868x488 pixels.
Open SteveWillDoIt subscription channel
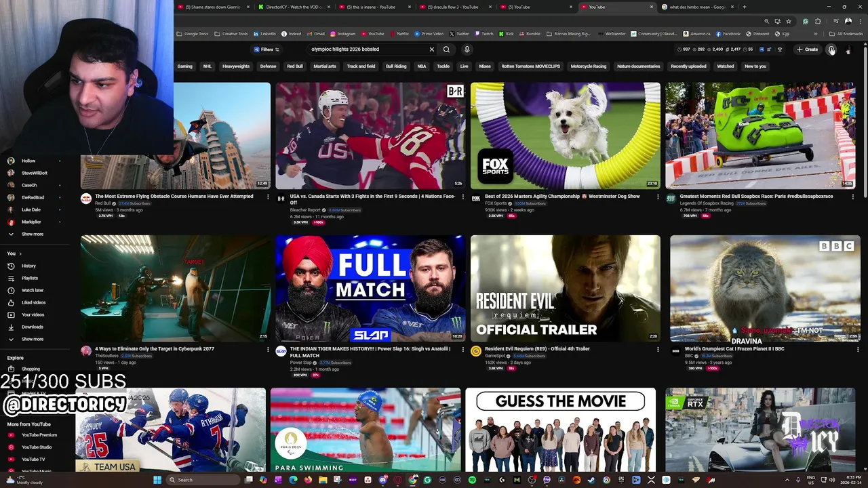point(34,173)
